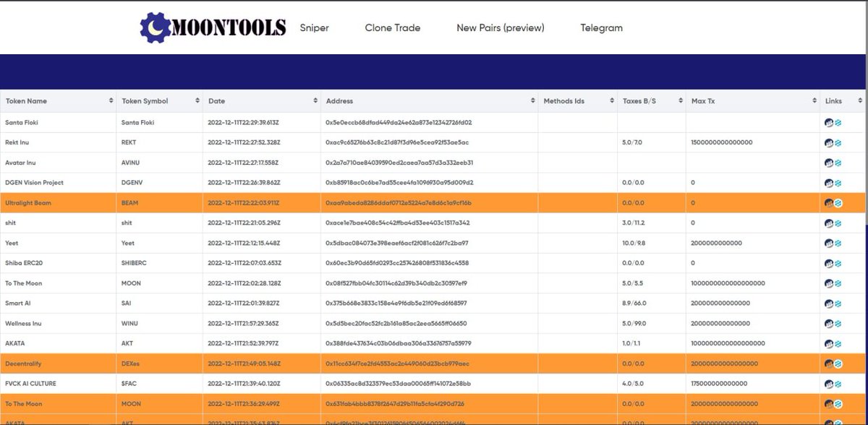Open the dark chart link for Shiba ERC20

coord(829,263)
